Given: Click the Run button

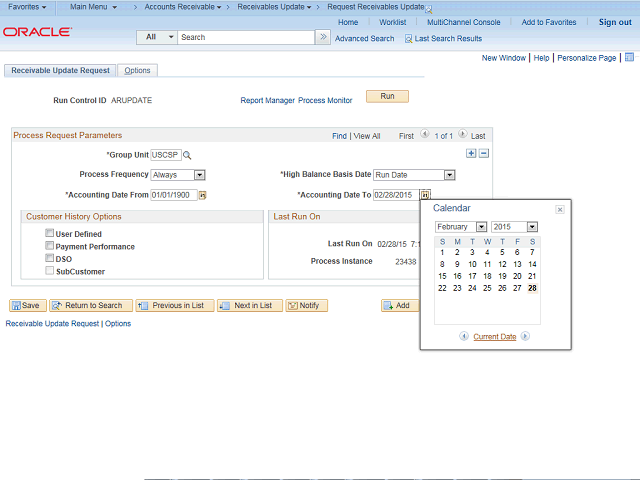Looking at the screenshot, I should (x=387, y=96).
